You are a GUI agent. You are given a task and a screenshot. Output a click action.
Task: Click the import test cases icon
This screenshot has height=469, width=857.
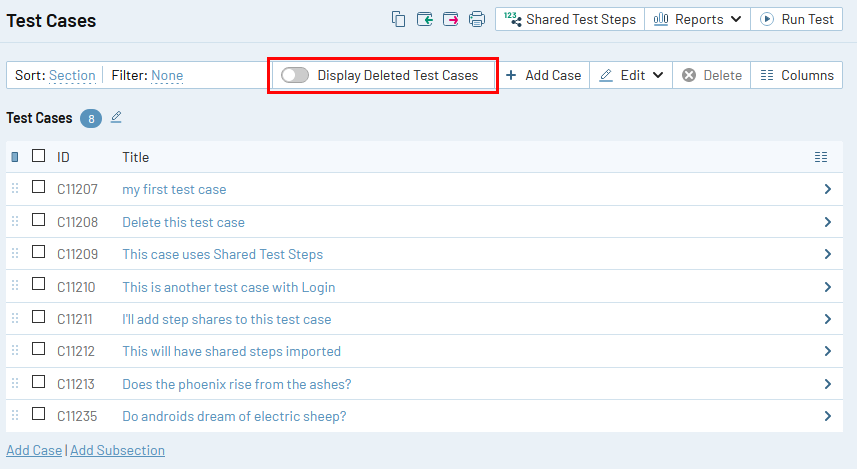pos(425,19)
